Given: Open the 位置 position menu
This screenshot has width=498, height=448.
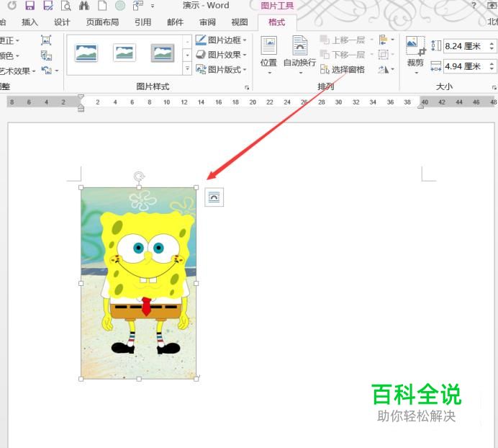Looking at the screenshot, I should pos(268,55).
